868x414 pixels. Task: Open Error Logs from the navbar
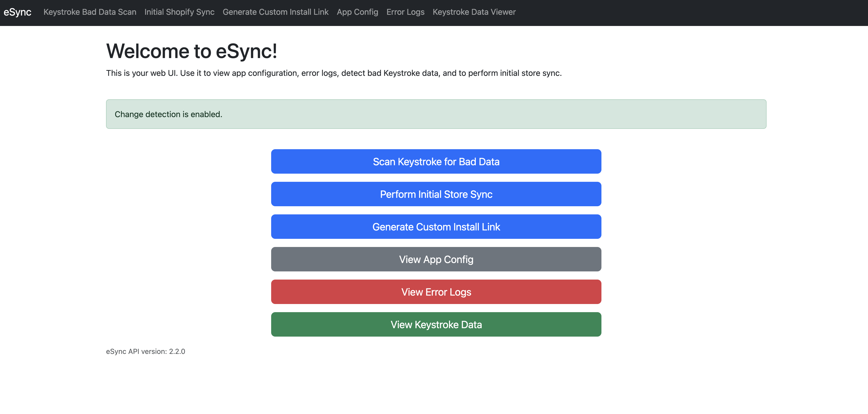click(405, 12)
